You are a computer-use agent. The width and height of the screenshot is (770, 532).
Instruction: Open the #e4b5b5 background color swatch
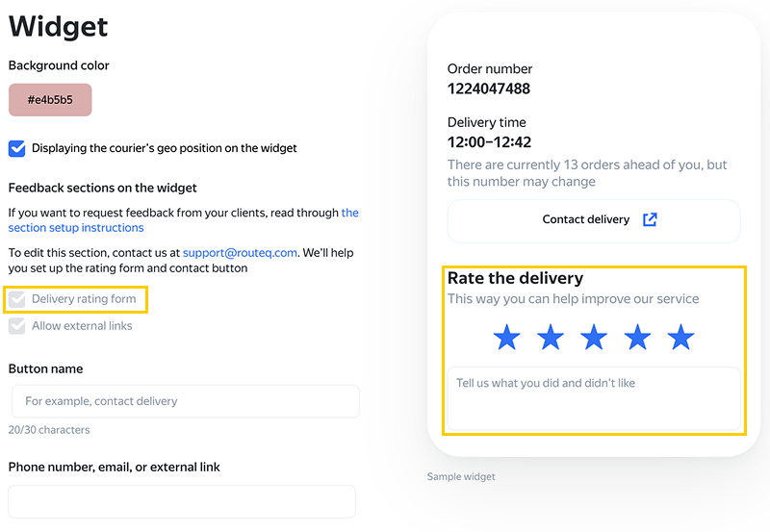tap(50, 100)
